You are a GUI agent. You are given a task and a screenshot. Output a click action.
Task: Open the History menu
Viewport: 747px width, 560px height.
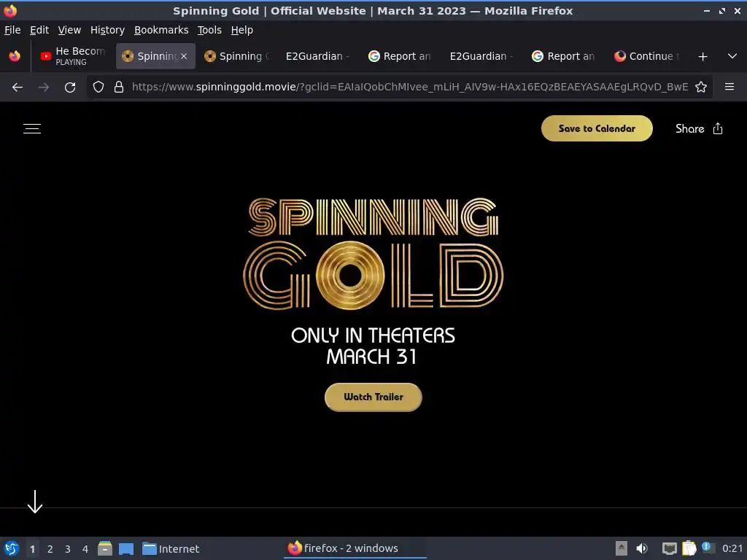[108, 30]
